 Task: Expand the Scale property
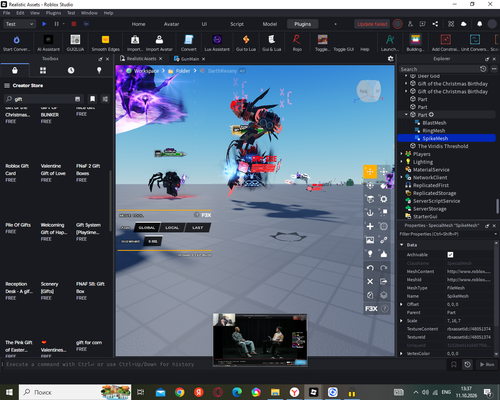[x=401, y=321]
